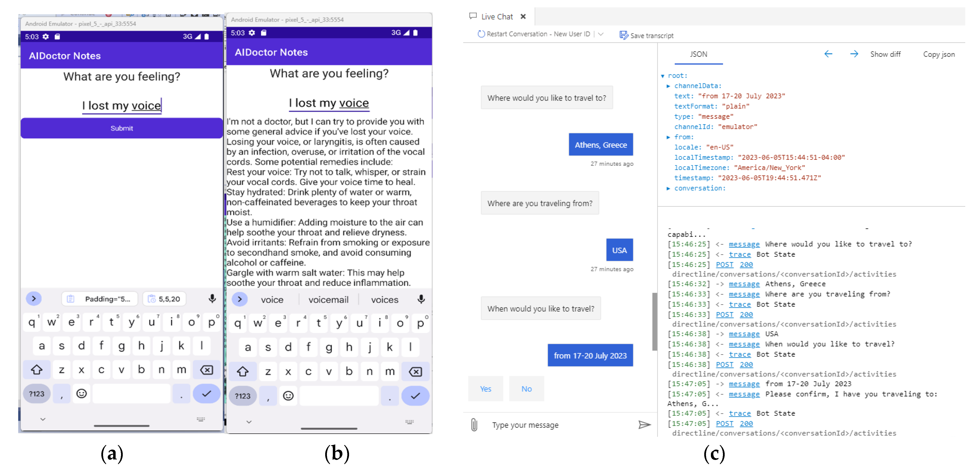Image resolution: width=980 pixels, height=470 pixels.
Task: Click the paperclip attachment icon
Action: (474, 424)
